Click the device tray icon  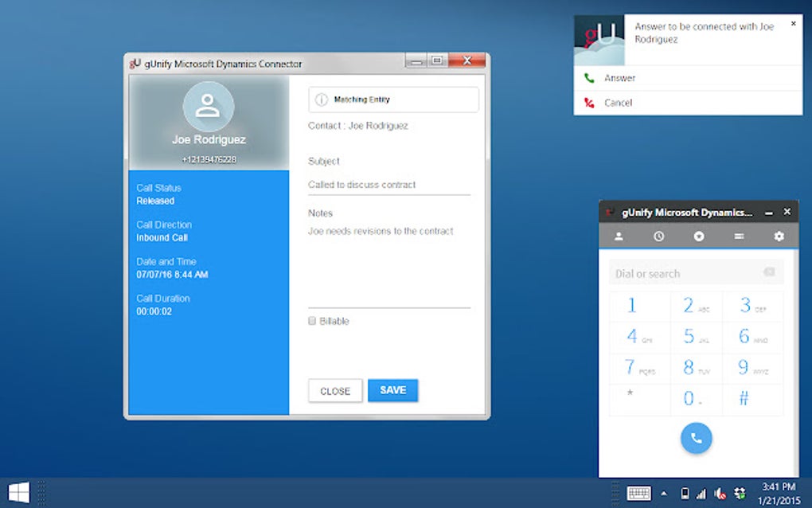click(685, 494)
